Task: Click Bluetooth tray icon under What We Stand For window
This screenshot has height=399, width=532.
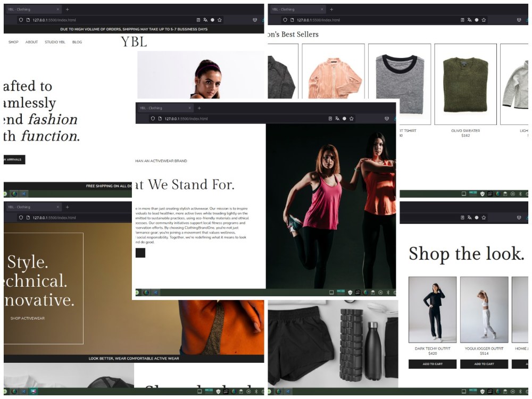Action: pos(388,293)
